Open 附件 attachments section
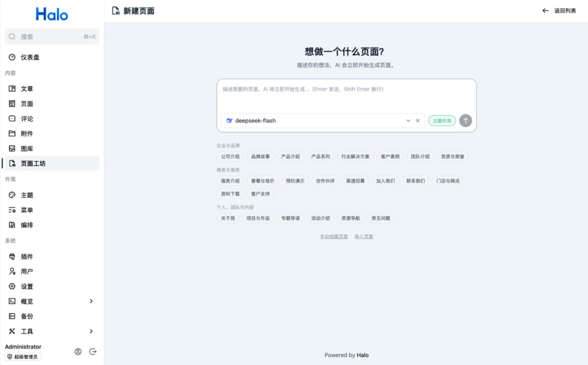This screenshot has height=365, width=588. [x=52, y=134]
